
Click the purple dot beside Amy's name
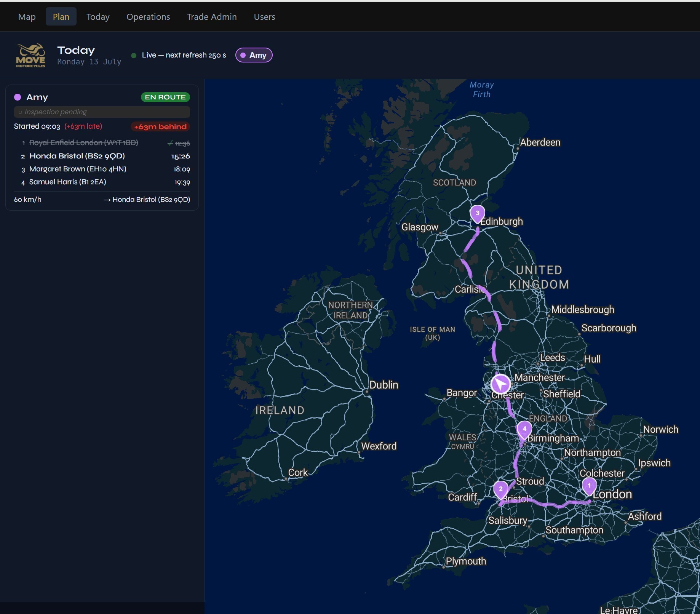[18, 97]
